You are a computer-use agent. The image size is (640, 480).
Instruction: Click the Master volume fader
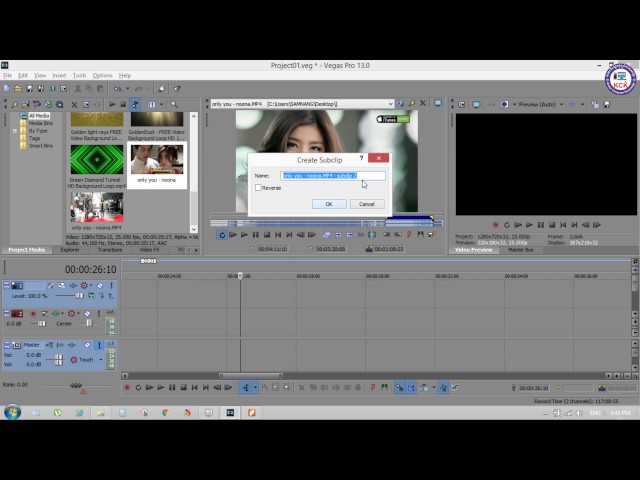click(59, 360)
